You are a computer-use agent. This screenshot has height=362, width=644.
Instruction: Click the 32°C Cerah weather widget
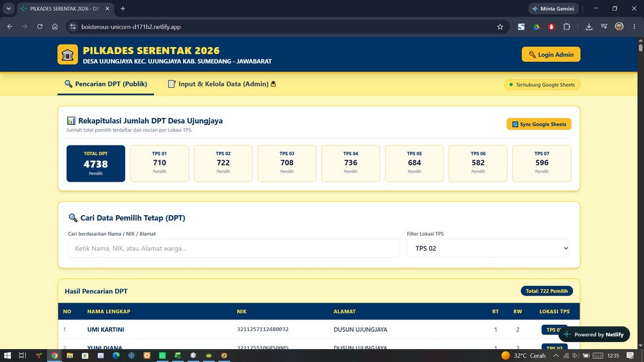tap(523, 356)
